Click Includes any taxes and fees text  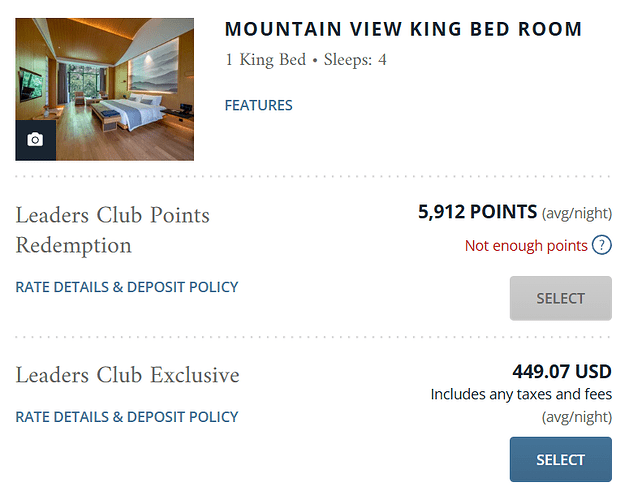point(521,394)
